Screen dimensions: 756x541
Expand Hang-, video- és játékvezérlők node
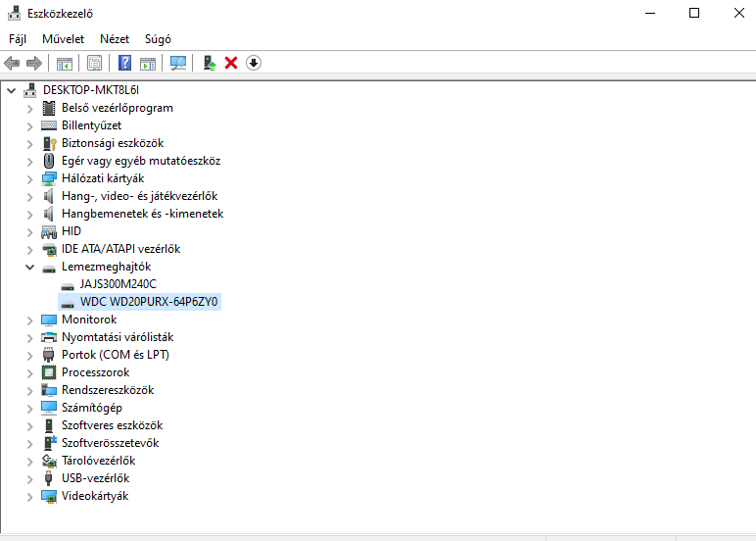[30, 197]
